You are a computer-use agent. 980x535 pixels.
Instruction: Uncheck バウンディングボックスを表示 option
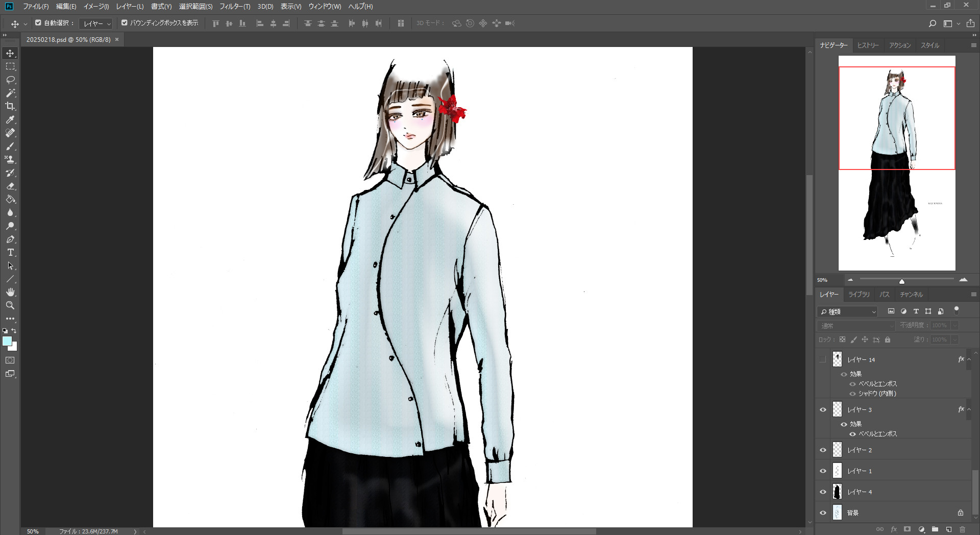(x=124, y=23)
